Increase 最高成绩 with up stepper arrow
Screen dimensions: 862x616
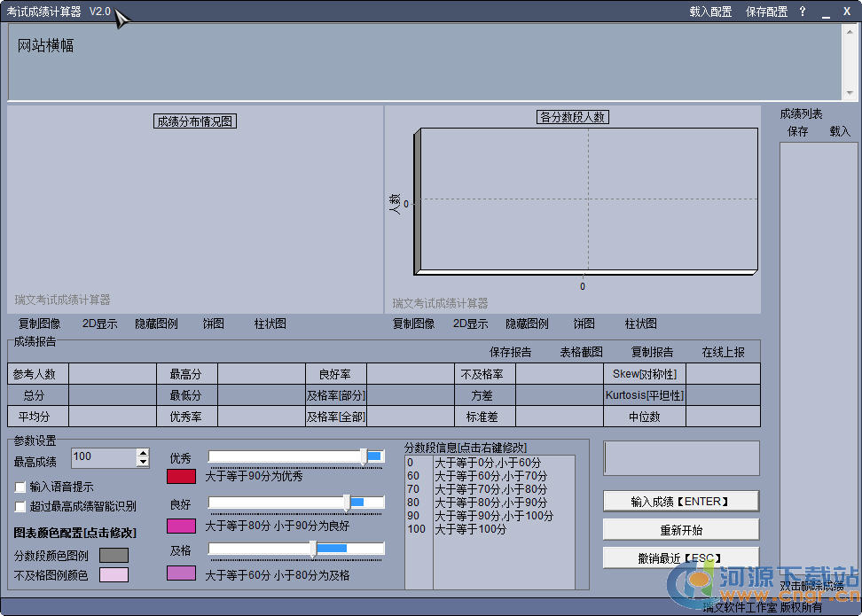143,453
